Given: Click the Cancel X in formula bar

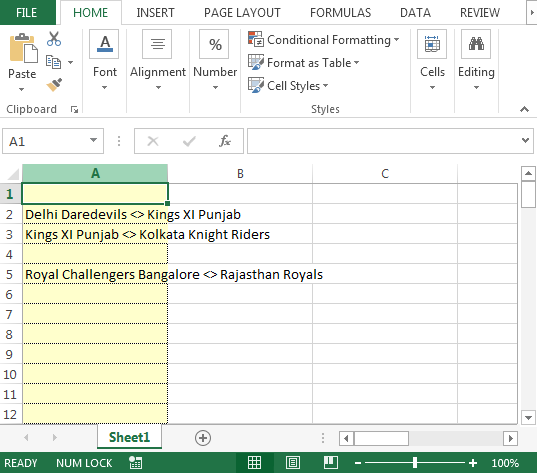Looking at the screenshot, I should click(153, 141).
